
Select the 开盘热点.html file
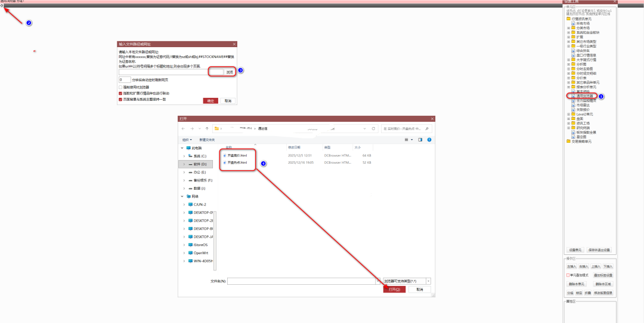239,162
